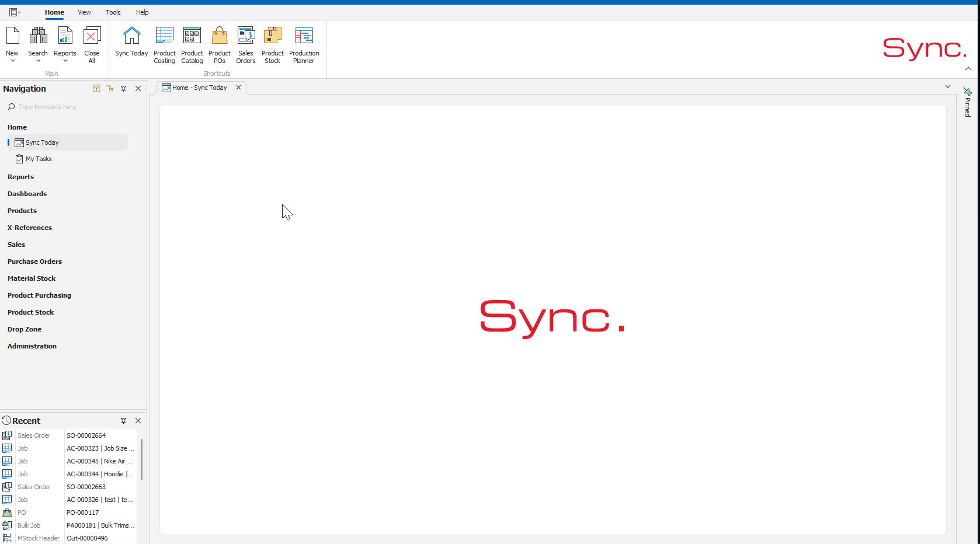
Task: Click Sync Today icon in navigation tree
Action: tap(19, 142)
